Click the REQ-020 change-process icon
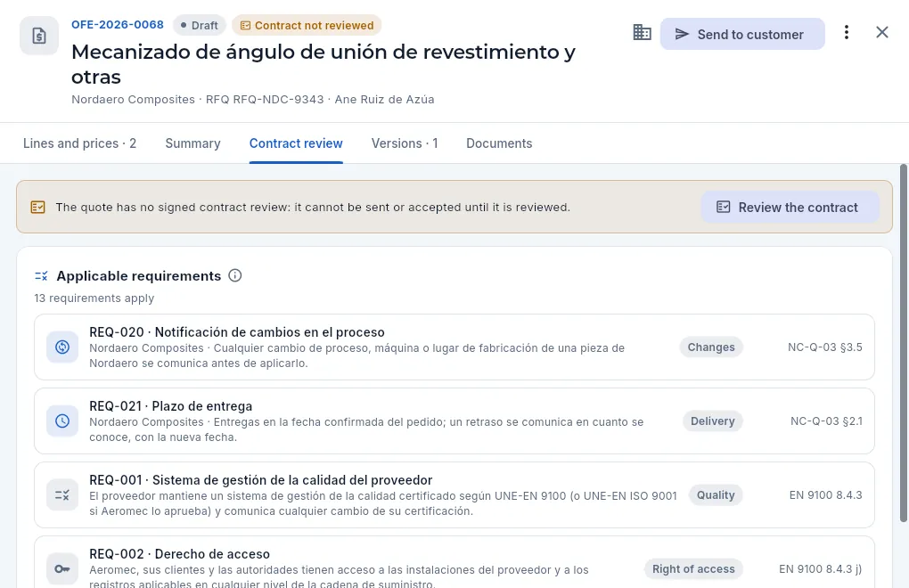909x588 pixels. click(x=62, y=347)
